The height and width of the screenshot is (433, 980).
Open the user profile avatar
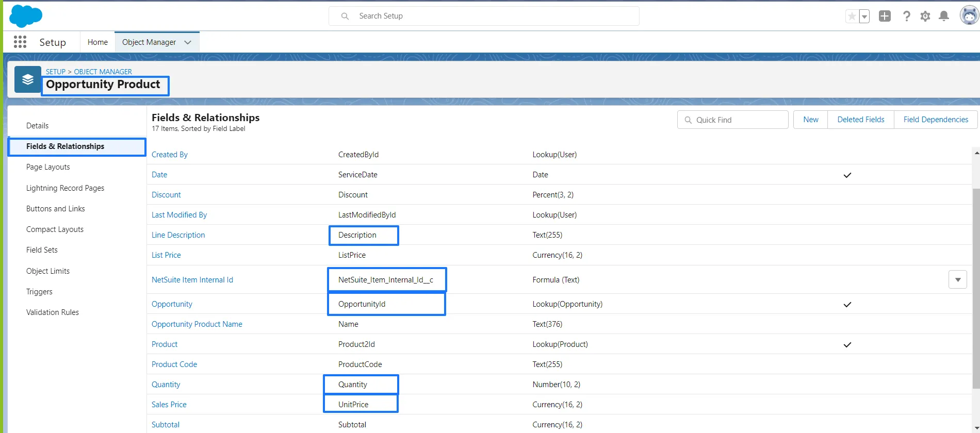click(x=969, y=15)
